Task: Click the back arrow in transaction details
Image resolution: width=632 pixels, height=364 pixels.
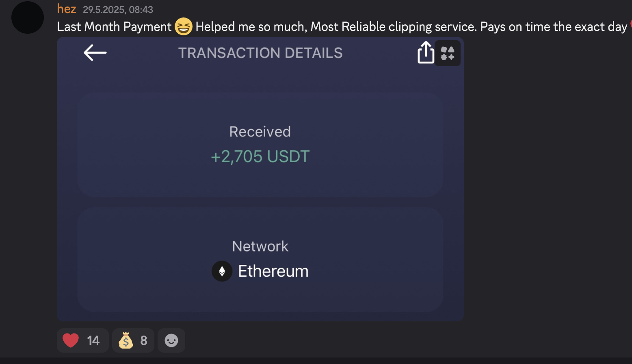Action: [95, 53]
